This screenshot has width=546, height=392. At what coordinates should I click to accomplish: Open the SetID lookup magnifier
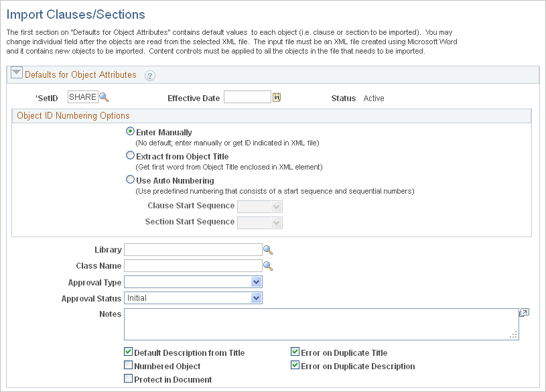coord(104,96)
